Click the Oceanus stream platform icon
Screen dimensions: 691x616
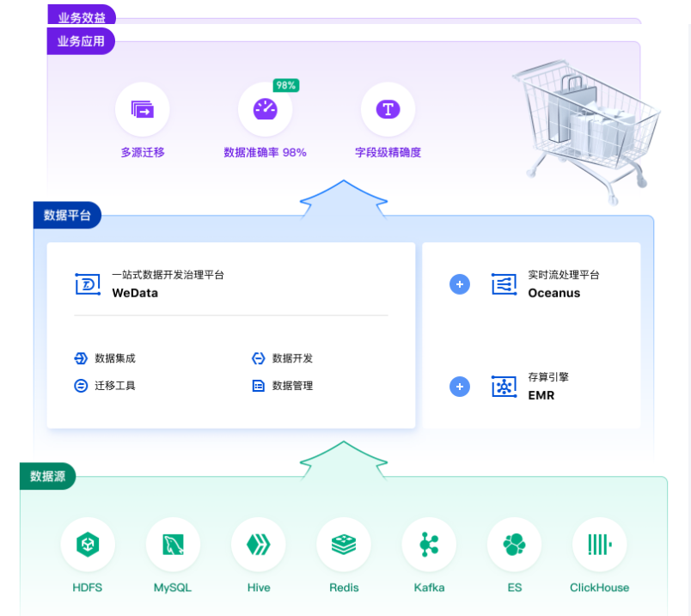pyautogui.click(x=504, y=284)
